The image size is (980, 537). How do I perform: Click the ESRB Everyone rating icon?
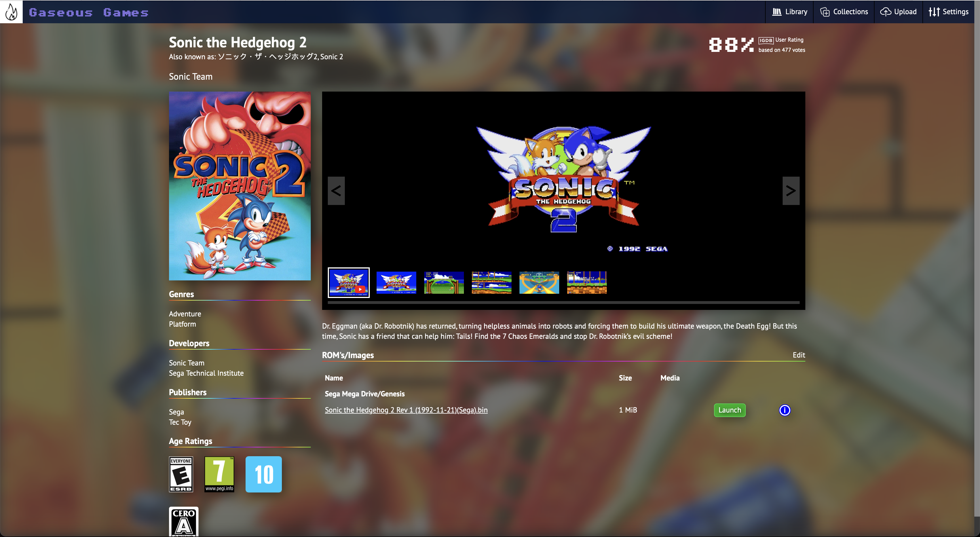tap(181, 474)
